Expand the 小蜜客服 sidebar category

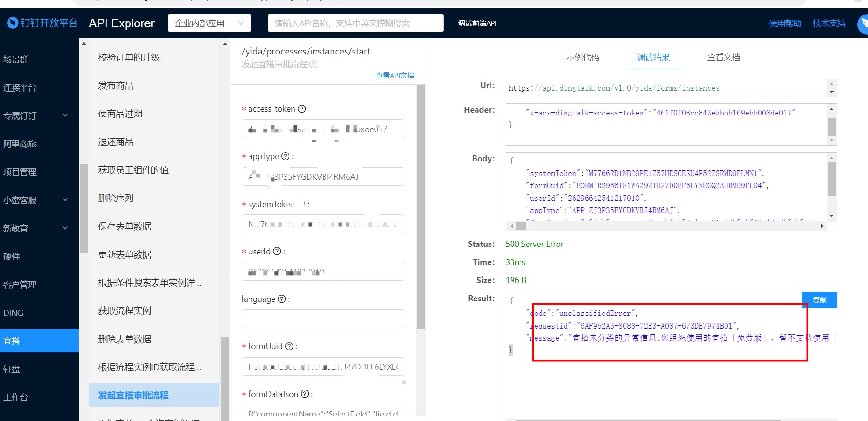click(65, 200)
